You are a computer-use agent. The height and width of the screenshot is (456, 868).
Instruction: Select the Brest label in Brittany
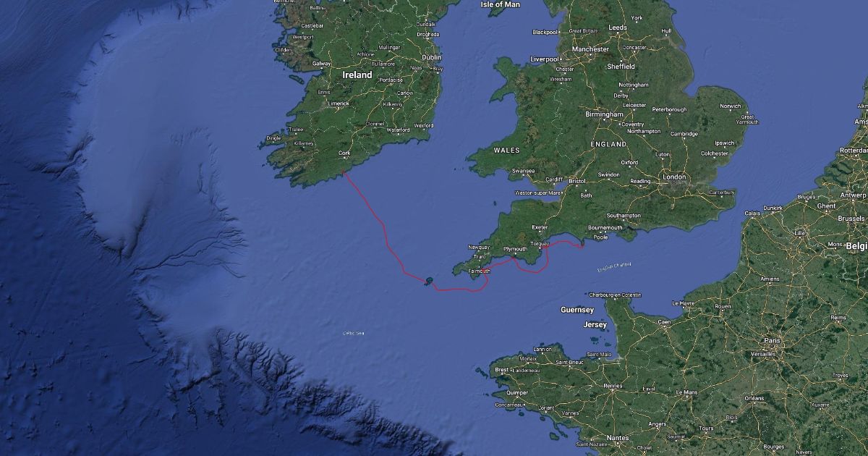click(x=501, y=369)
